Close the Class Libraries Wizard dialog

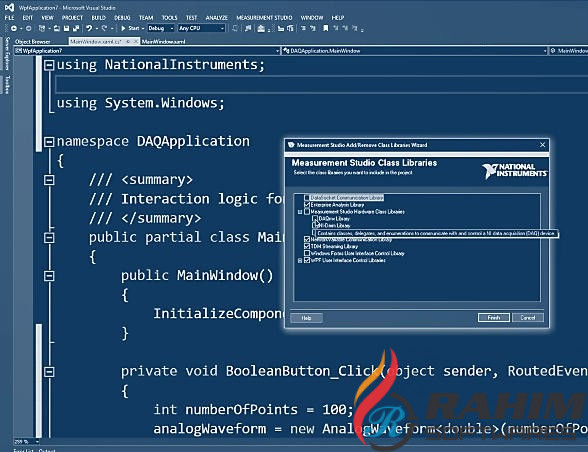(x=542, y=145)
